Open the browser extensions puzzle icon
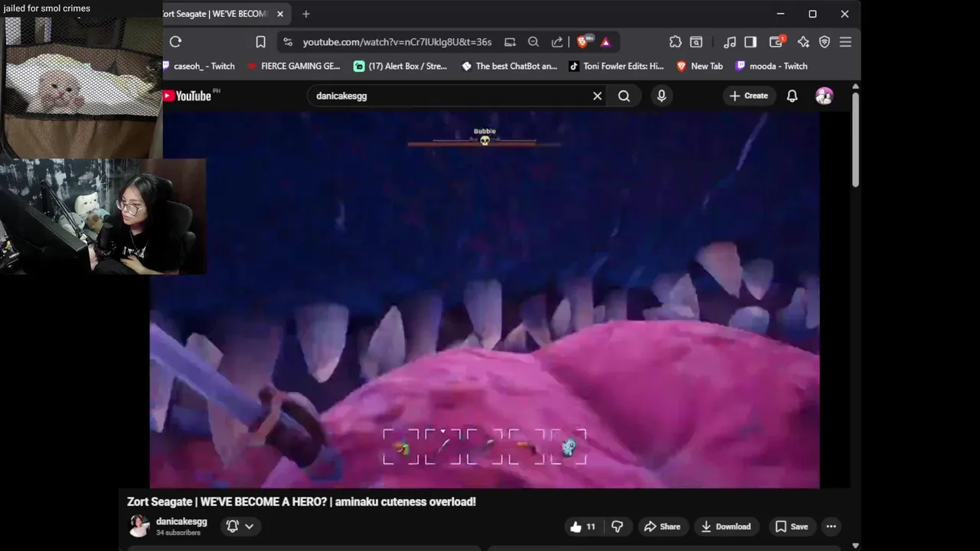 click(x=675, y=42)
